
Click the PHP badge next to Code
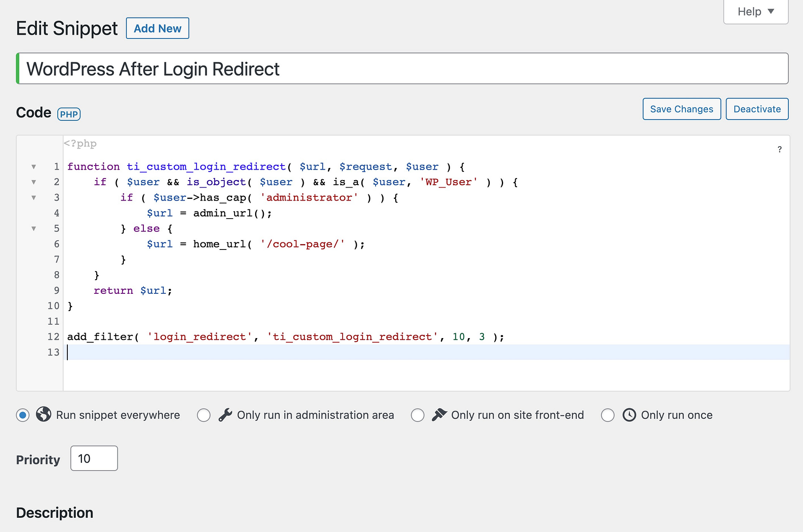coord(69,114)
